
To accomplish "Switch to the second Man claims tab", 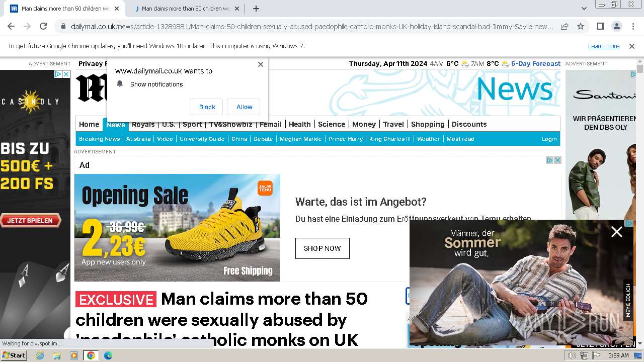I will tap(186, 9).
